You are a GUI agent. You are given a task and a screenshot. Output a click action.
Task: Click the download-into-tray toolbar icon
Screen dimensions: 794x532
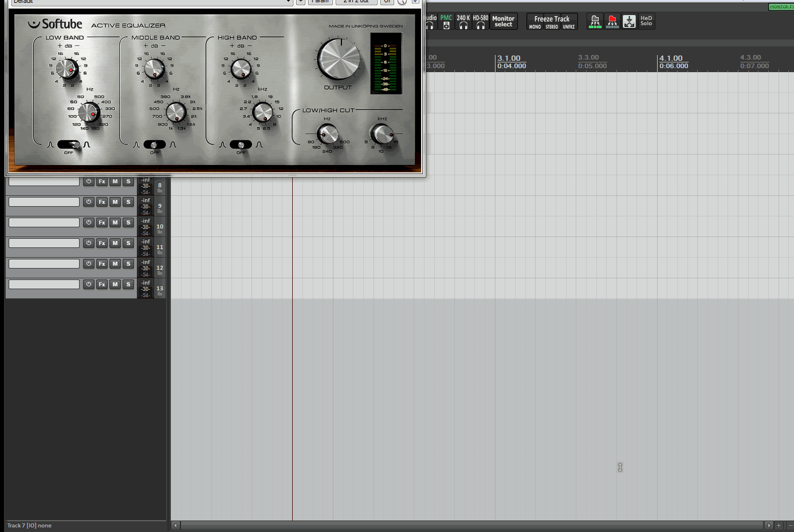point(629,21)
